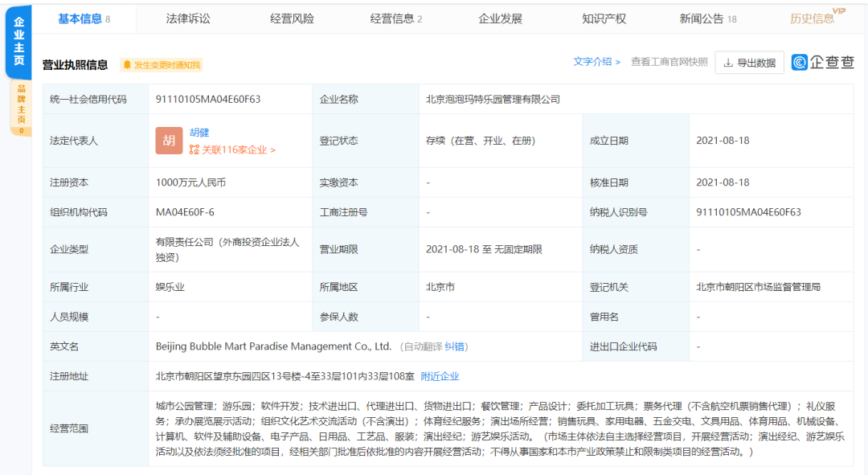Click the 企业主页 side tab

click(18, 42)
